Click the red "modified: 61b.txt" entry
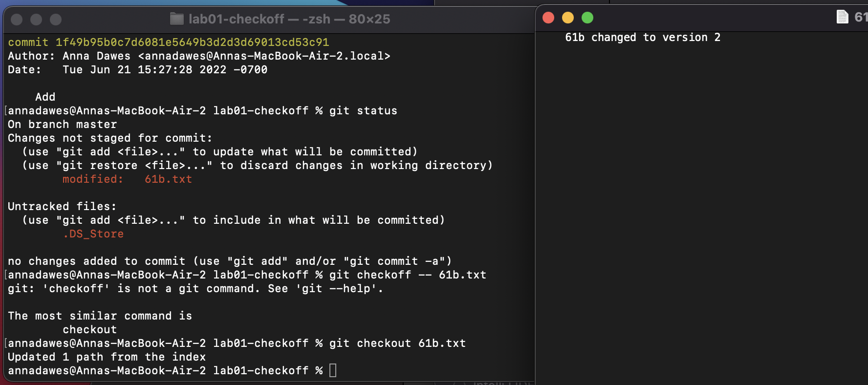The image size is (868, 385). click(x=127, y=179)
